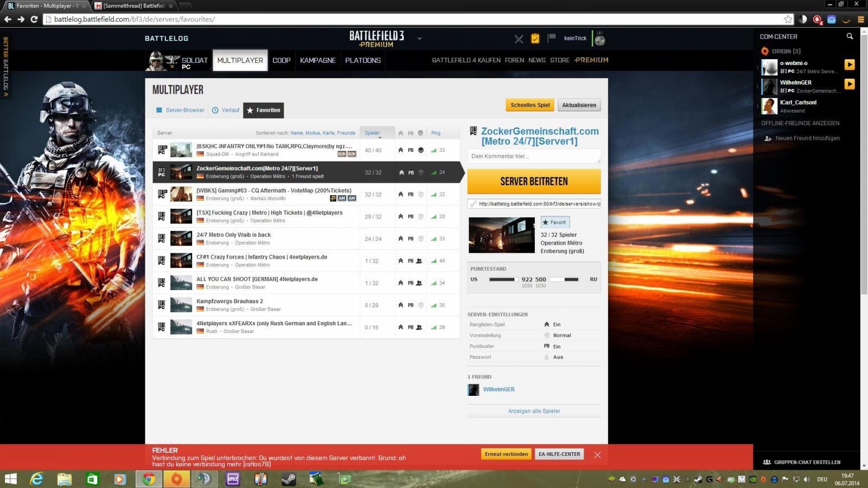
Task: Click the volume icon in system tray
Action: (807, 479)
